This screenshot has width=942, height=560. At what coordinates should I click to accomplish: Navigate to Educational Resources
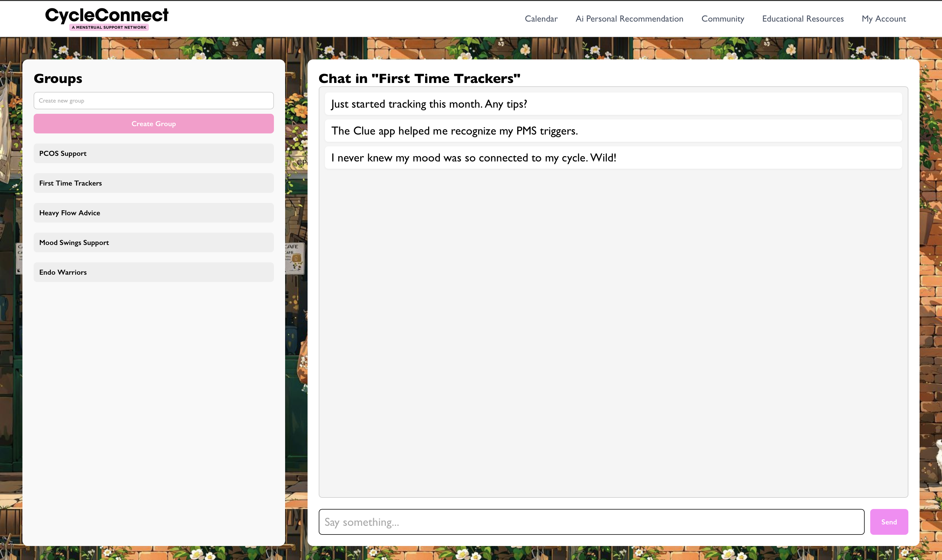[802, 19]
